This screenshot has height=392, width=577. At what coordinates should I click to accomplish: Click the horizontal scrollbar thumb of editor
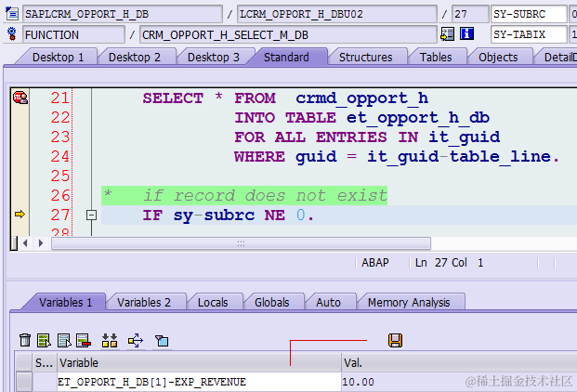click(x=241, y=243)
